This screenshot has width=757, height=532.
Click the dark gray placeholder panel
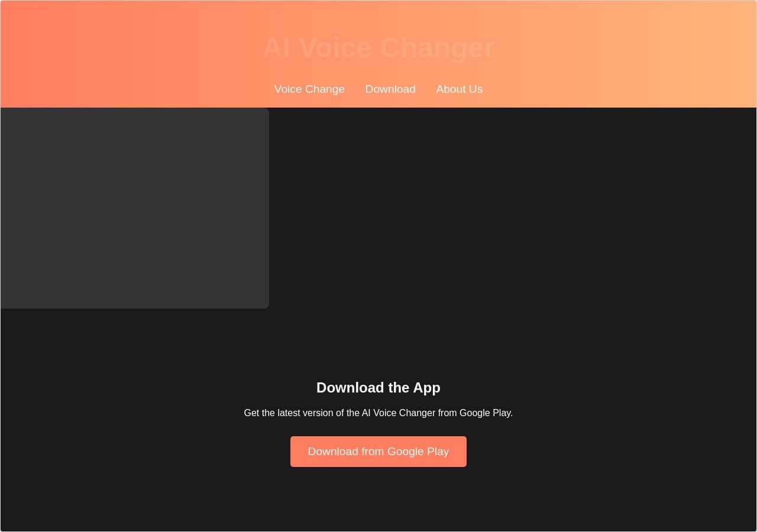[x=134, y=208]
